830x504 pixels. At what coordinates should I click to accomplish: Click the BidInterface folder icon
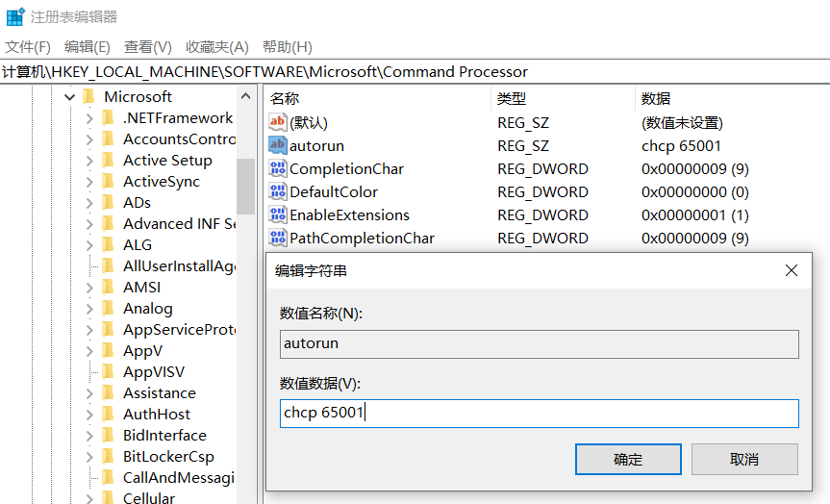[x=108, y=435]
